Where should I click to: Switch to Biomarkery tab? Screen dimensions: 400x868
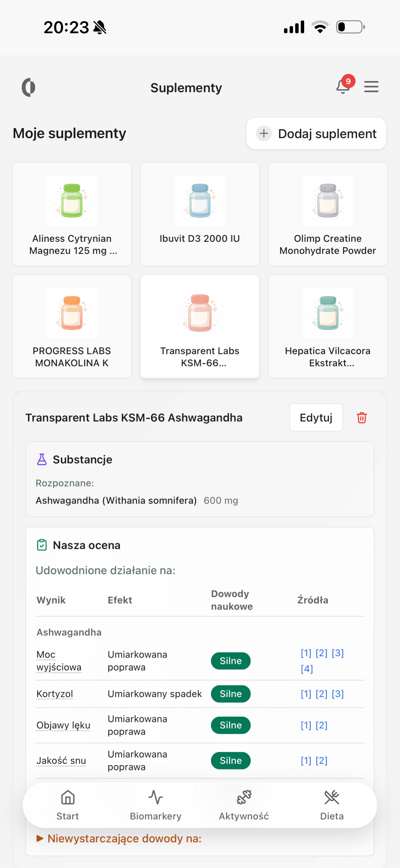pyautogui.click(x=156, y=805)
